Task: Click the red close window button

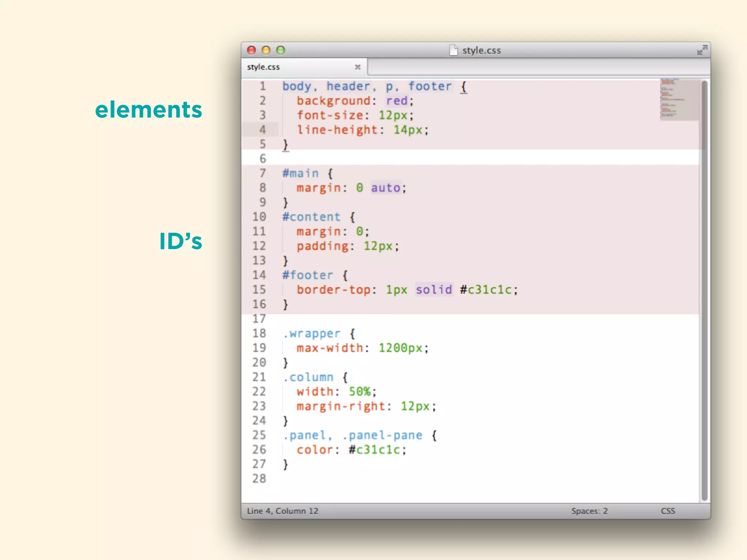Action: pyautogui.click(x=251, y=50)
